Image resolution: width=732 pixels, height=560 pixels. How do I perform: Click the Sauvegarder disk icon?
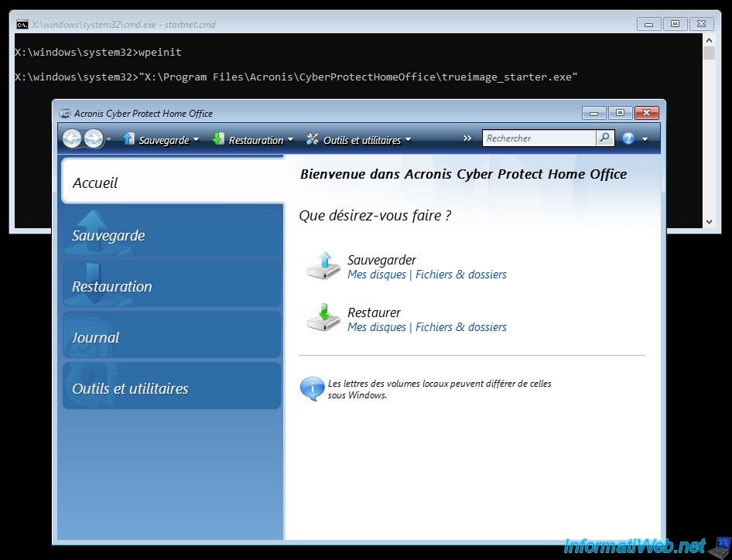point(323,266)
